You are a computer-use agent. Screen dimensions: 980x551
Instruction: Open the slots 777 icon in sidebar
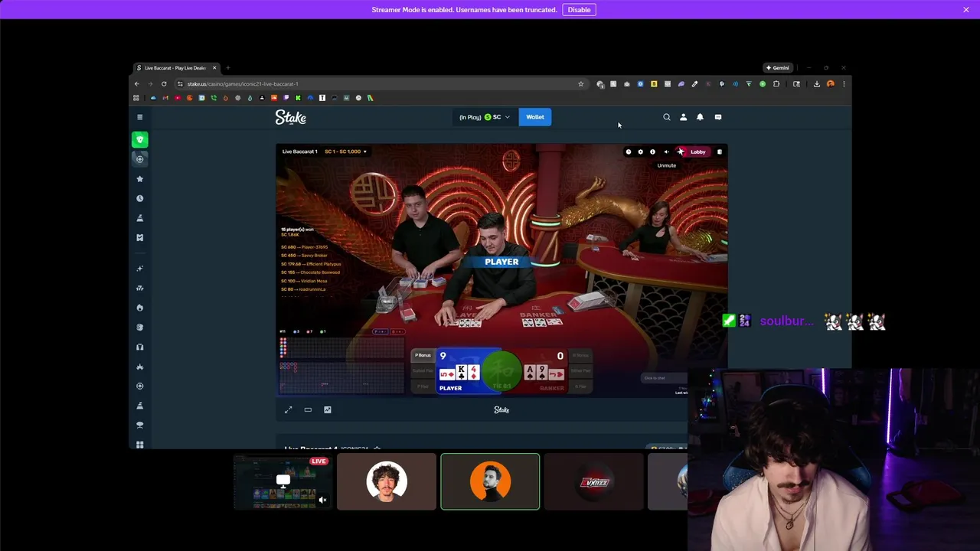coord(139,289)
